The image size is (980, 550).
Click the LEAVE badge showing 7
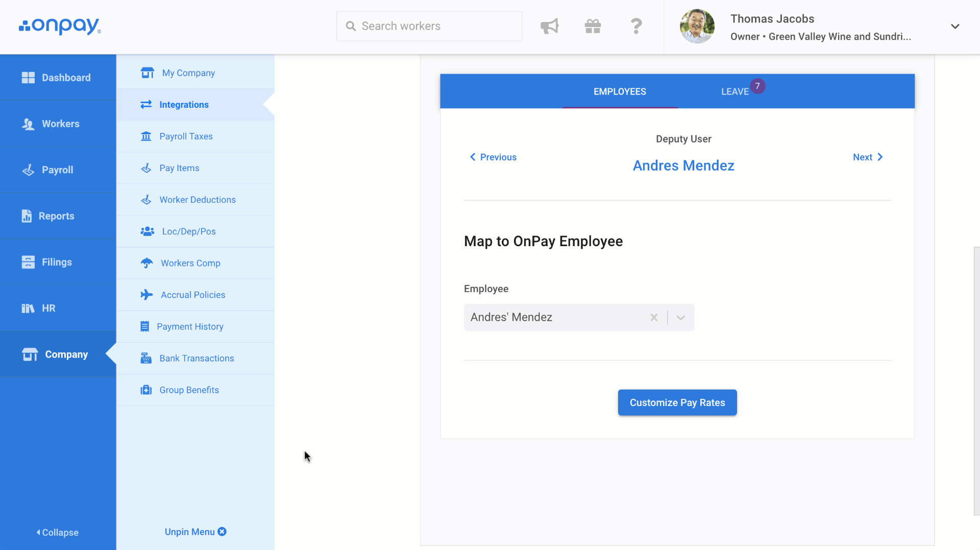point(757,86)
